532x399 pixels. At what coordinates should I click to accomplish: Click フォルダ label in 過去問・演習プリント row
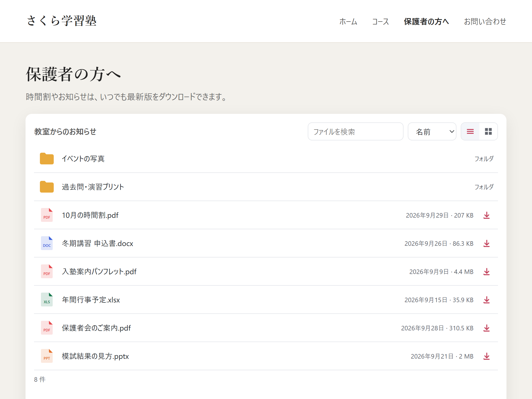pyautogui.click(x=484, y=187)
